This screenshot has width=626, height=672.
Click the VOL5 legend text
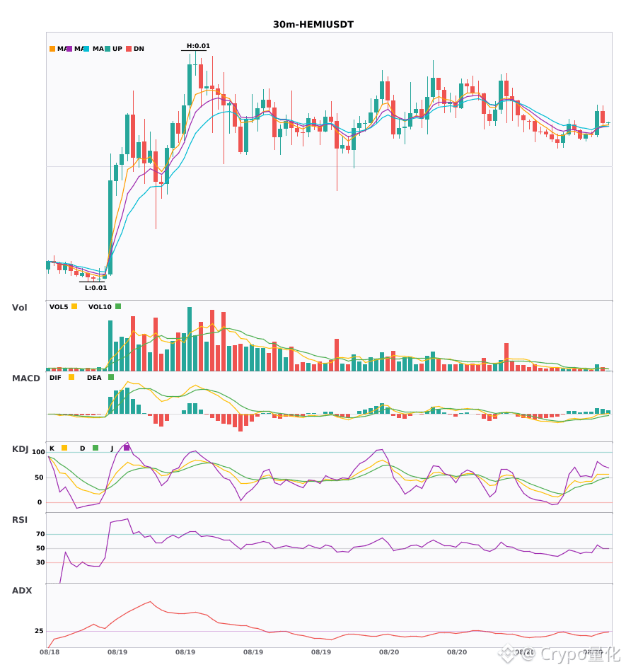tap(59, 307)
